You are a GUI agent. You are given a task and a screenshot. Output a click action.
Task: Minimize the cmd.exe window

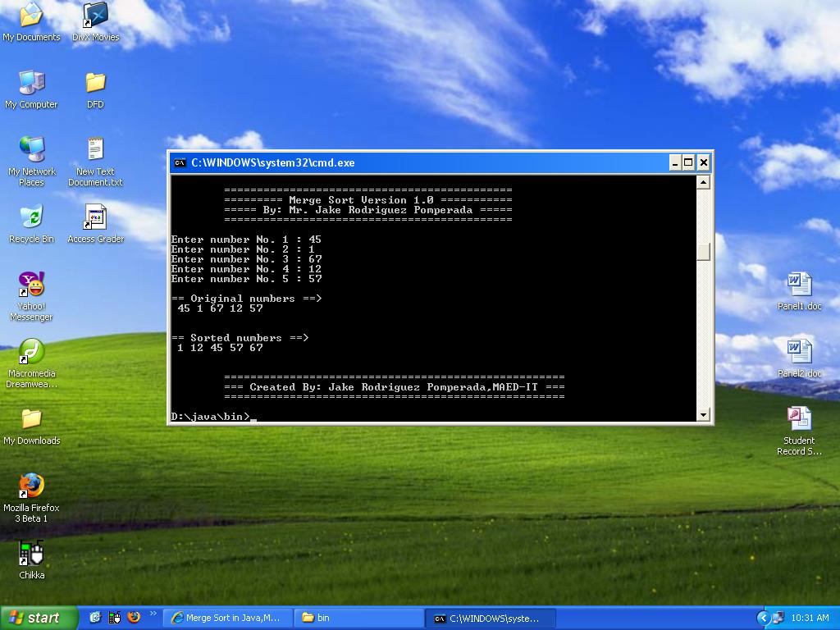click(x=675, y=163)
